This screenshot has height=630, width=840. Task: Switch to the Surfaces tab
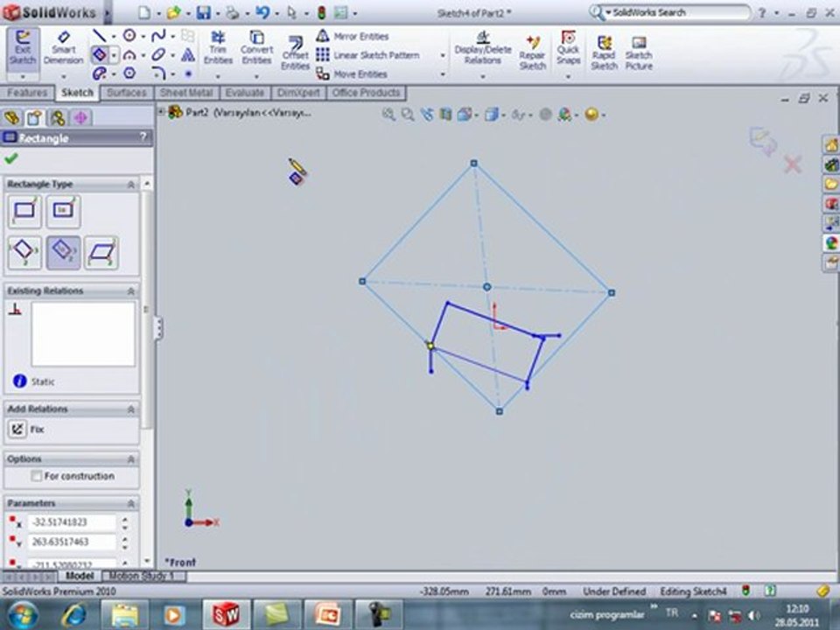pyautogui.click(x=126, y=93)
